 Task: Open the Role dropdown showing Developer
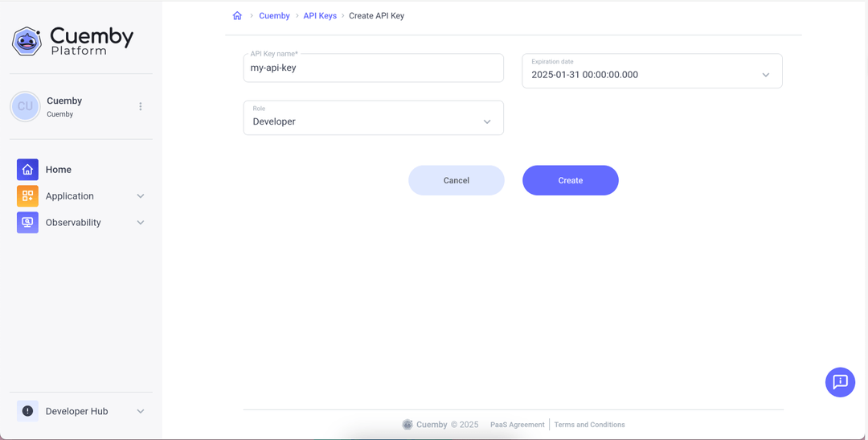(x=374, y=117)
